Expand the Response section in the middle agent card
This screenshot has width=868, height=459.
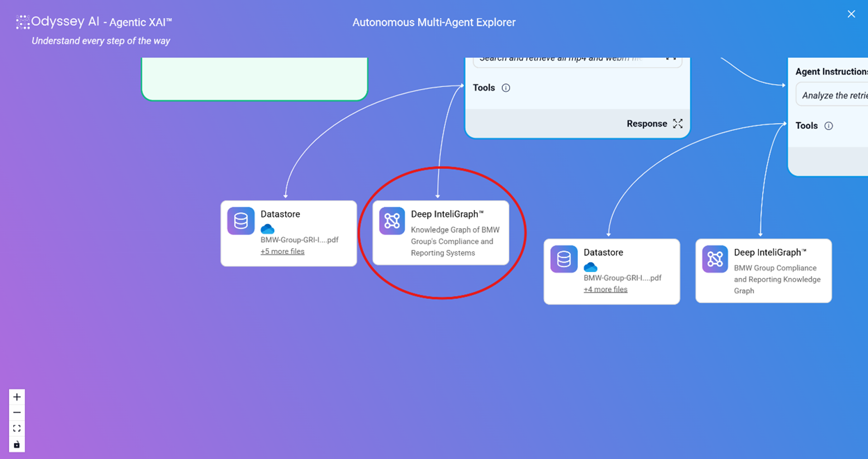point(677,124)
